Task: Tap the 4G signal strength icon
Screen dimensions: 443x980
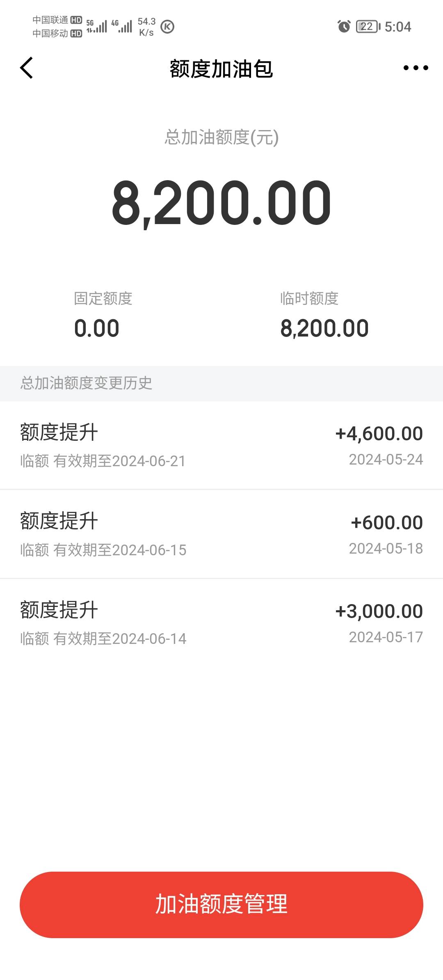Action: point(122,26)
